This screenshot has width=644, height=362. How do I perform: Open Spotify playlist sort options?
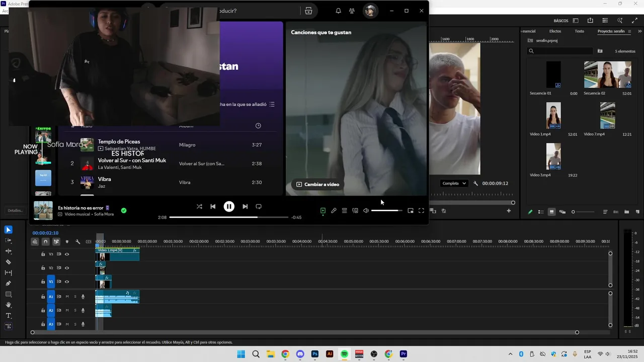click(x=272, y=105)
